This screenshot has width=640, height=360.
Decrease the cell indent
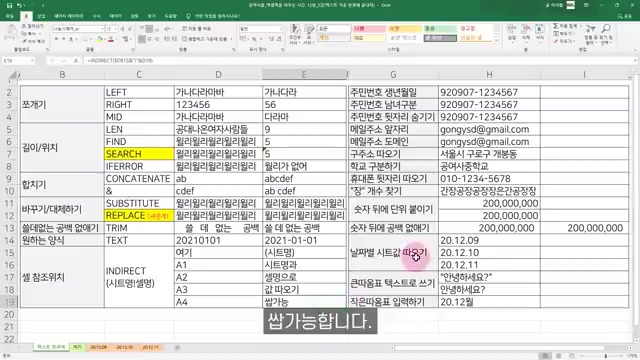(x=167, y=39)
